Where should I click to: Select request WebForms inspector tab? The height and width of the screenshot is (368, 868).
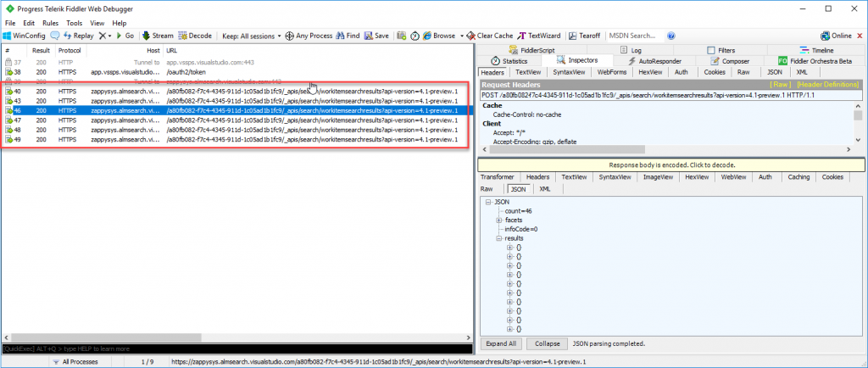point(612,72)
